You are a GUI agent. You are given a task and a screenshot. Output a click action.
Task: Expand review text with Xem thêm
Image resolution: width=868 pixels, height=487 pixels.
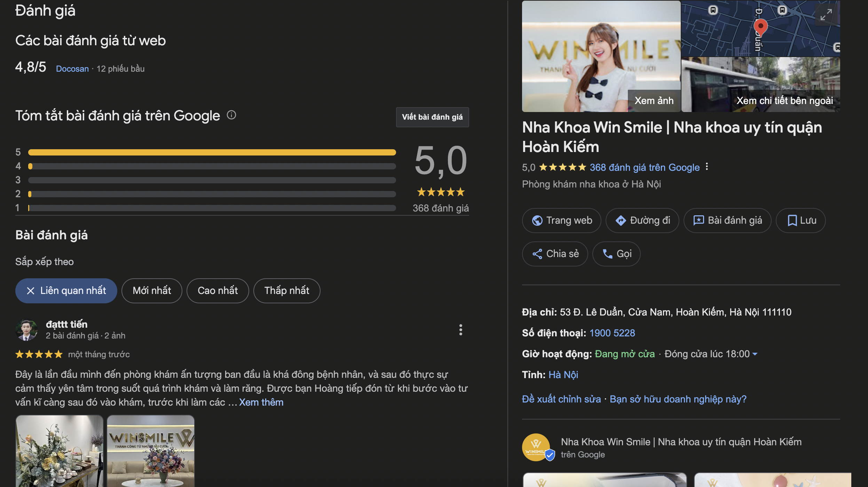(261, 402)
